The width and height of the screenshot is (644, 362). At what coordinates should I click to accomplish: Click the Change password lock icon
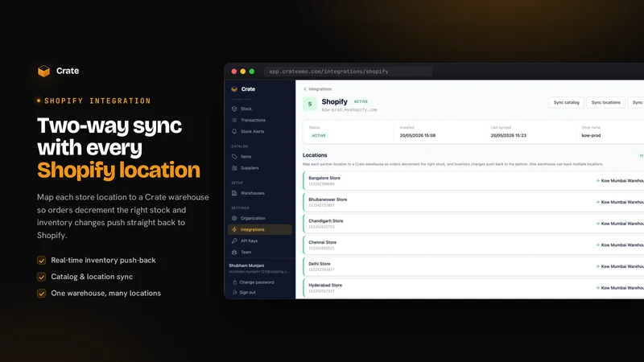click(x=234, y=282)
